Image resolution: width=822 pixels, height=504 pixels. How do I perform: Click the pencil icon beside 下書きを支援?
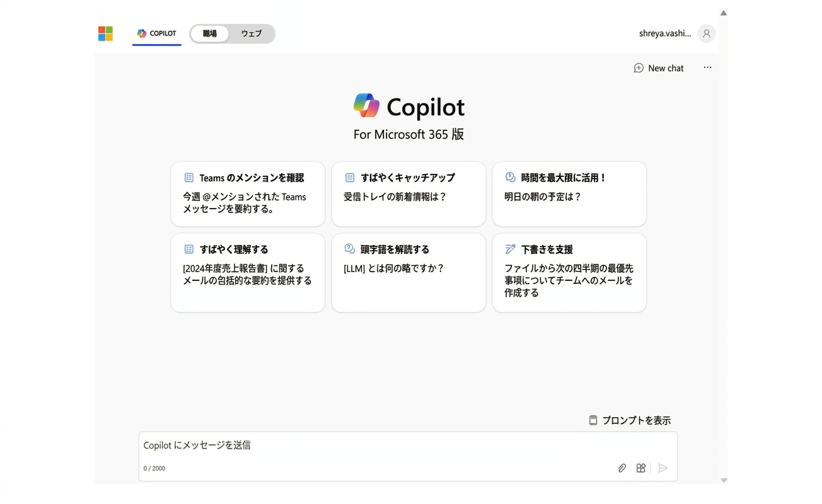[x=510, y=249]
